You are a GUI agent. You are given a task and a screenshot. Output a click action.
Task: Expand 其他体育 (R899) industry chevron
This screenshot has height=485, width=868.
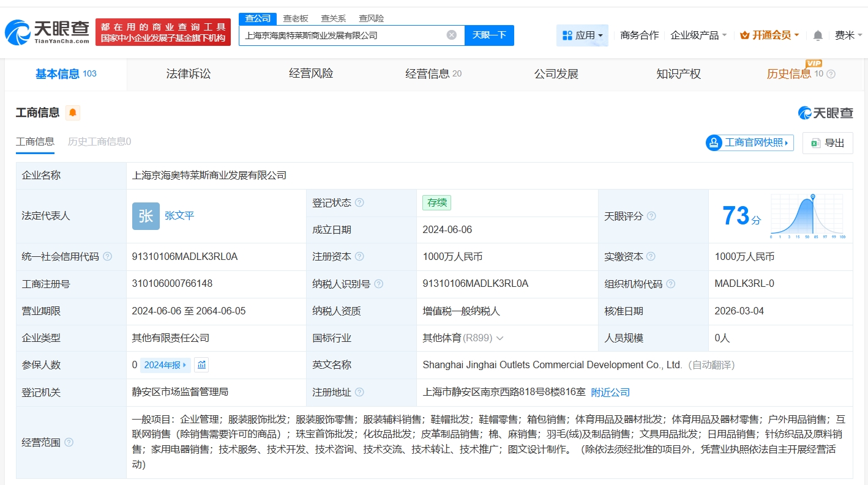500,338
